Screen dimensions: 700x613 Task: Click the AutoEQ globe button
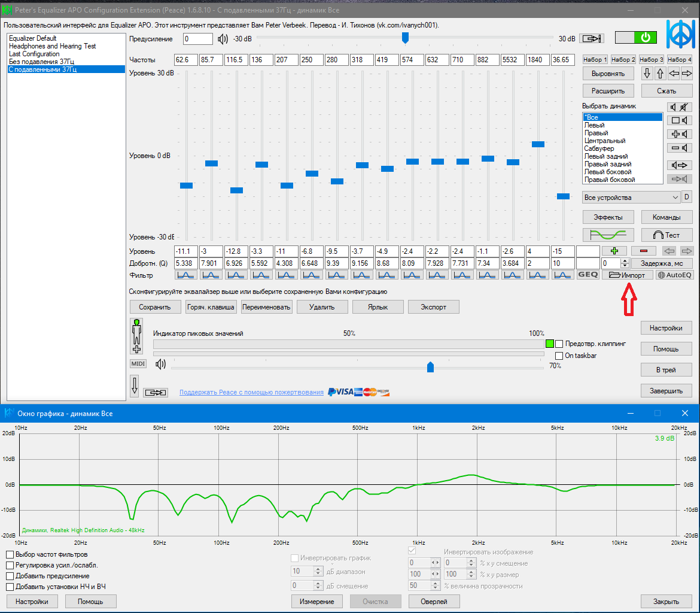(x=674, y=275)
